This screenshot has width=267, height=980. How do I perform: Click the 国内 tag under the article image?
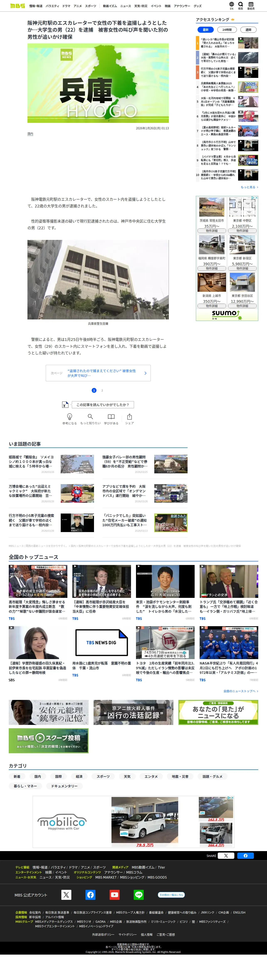point(30,134)
